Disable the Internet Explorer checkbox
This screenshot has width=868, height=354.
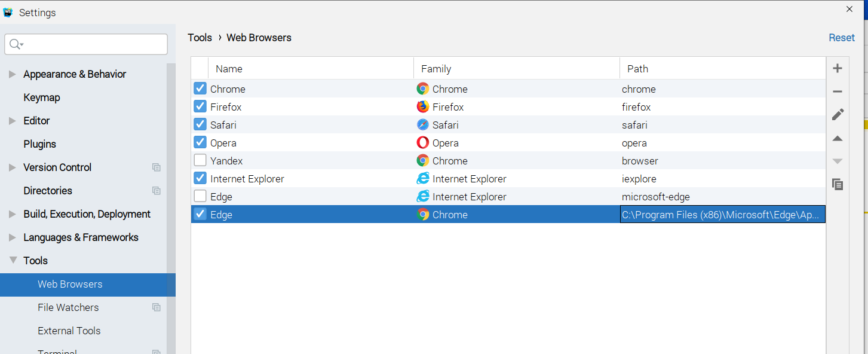point(200,179)
